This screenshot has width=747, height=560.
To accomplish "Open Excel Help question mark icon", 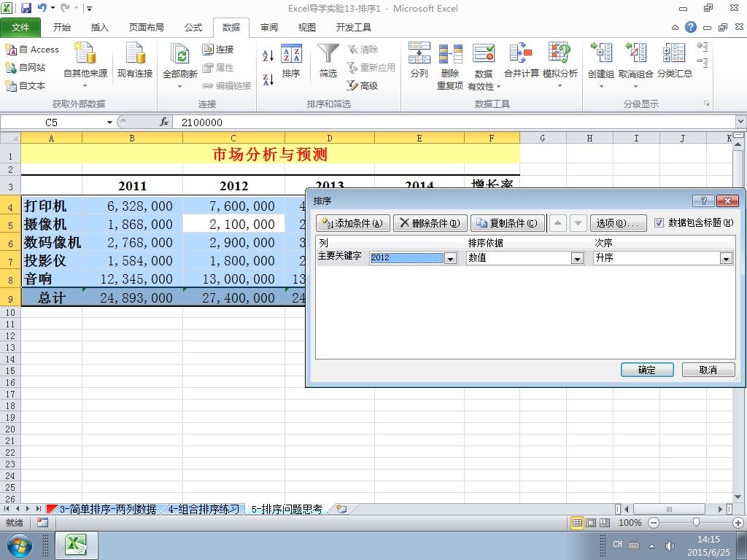I will coord(691,27).
